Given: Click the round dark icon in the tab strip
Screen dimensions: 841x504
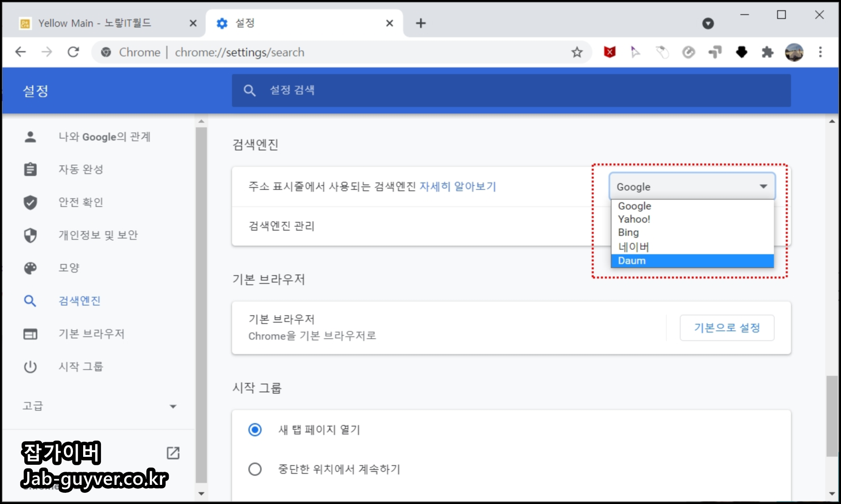Looking at the screenshot, I should tap(708, 23).
